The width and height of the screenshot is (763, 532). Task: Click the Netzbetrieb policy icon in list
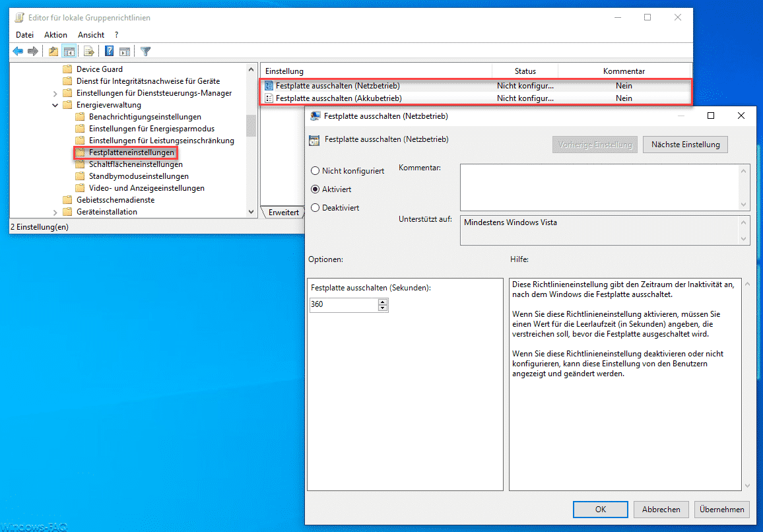269,86
